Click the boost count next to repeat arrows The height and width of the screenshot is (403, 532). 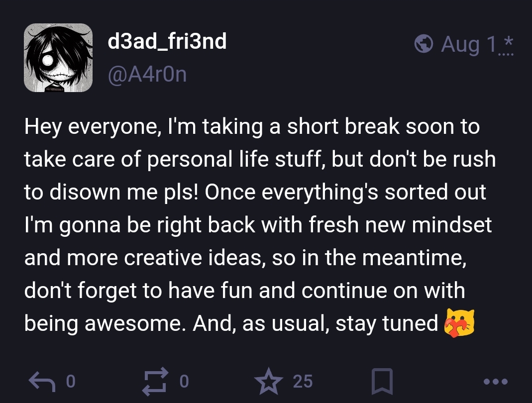click(x=184, y=381)
